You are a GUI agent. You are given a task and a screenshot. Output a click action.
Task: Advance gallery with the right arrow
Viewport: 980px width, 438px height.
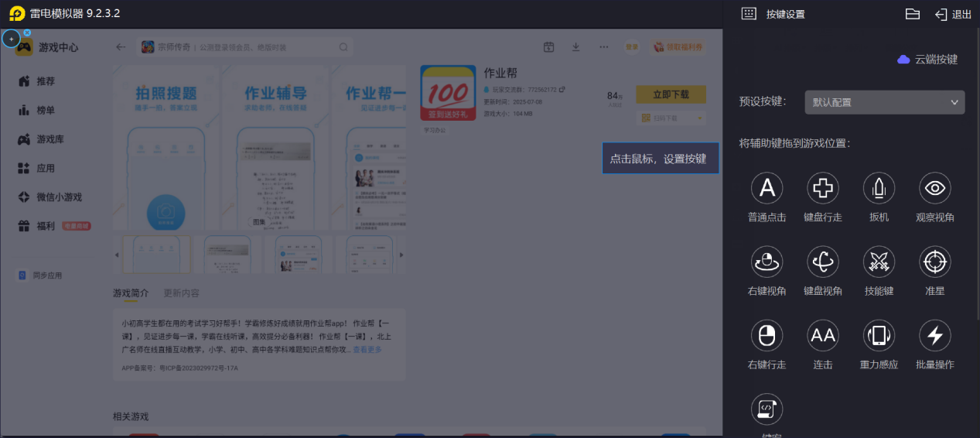(401, 255)
